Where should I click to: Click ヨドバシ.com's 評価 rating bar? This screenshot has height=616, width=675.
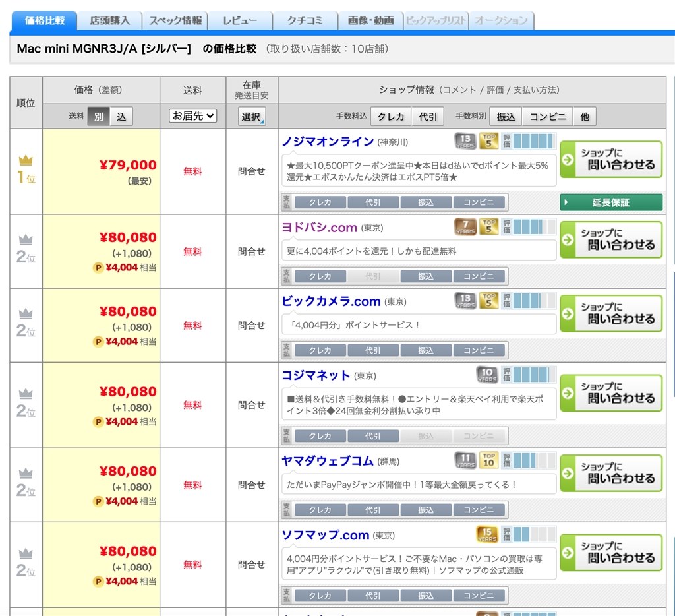tap(529, 227)
